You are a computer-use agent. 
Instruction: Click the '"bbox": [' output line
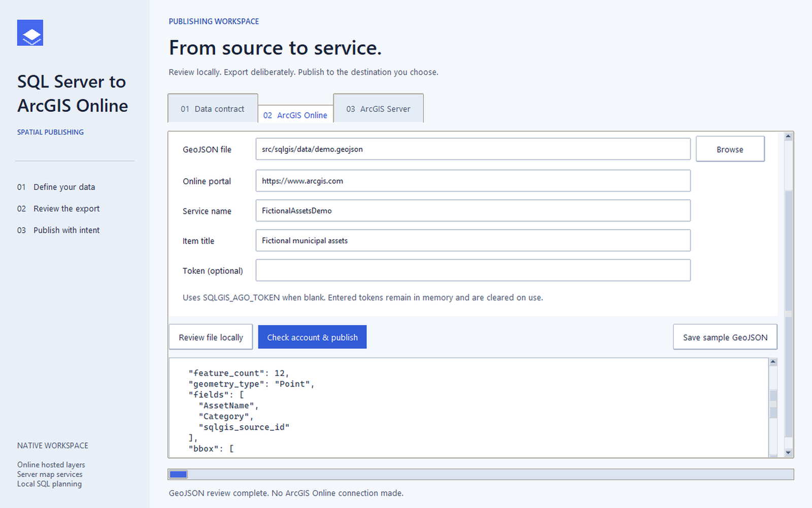point(211,449)
